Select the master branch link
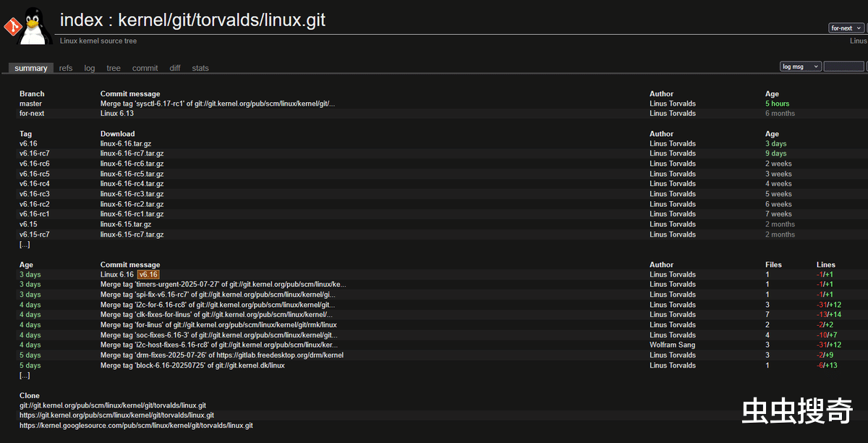This screenshot has height=443, width=868. point(30,104)
